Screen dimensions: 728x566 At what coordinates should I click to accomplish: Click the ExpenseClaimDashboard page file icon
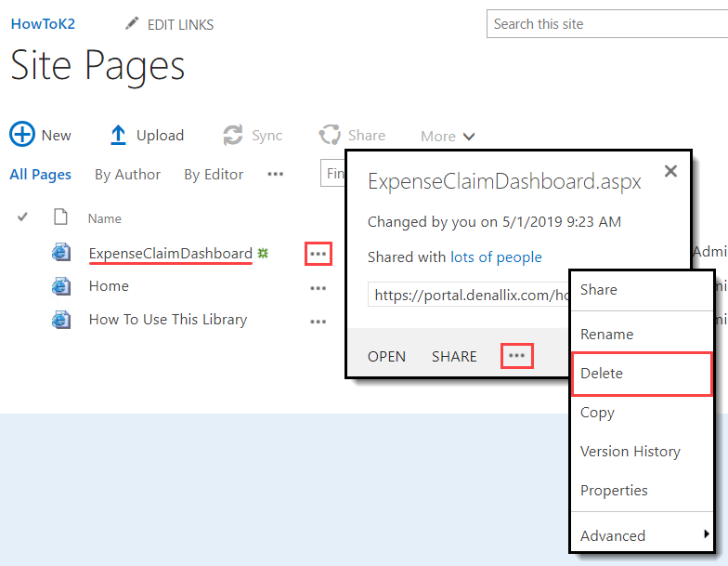[x=61, y=253]
